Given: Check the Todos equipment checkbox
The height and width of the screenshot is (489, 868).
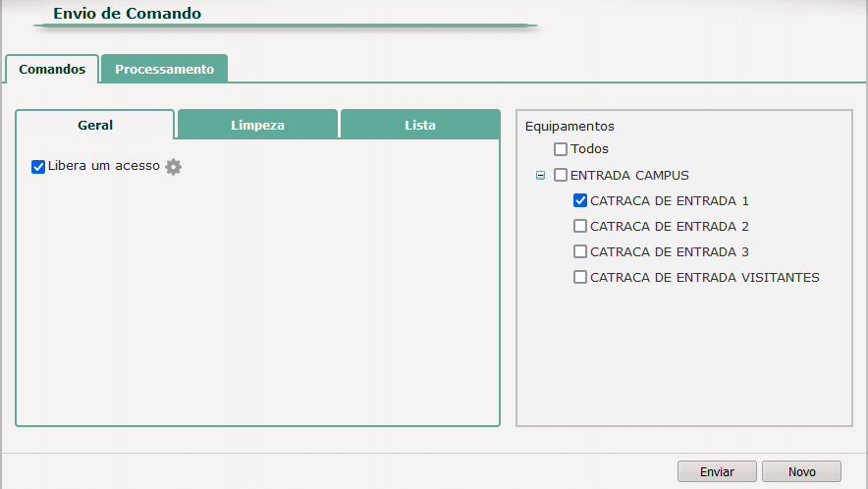Looking at the screenshot, I should (561, 149).
